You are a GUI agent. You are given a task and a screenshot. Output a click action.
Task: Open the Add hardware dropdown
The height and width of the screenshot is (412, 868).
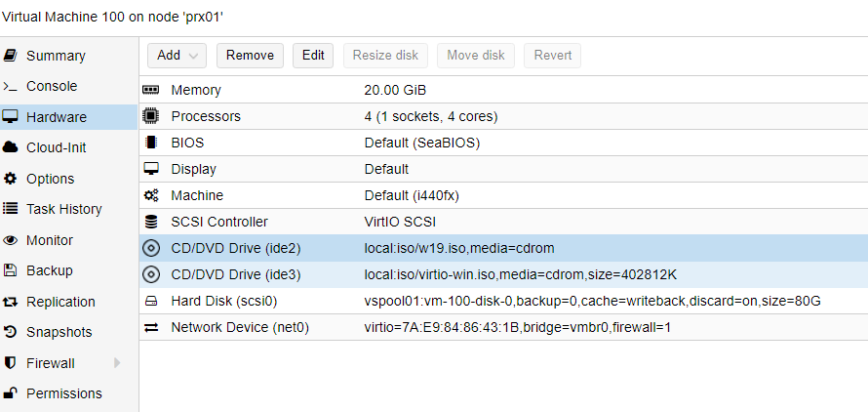(x=177, y=56)
